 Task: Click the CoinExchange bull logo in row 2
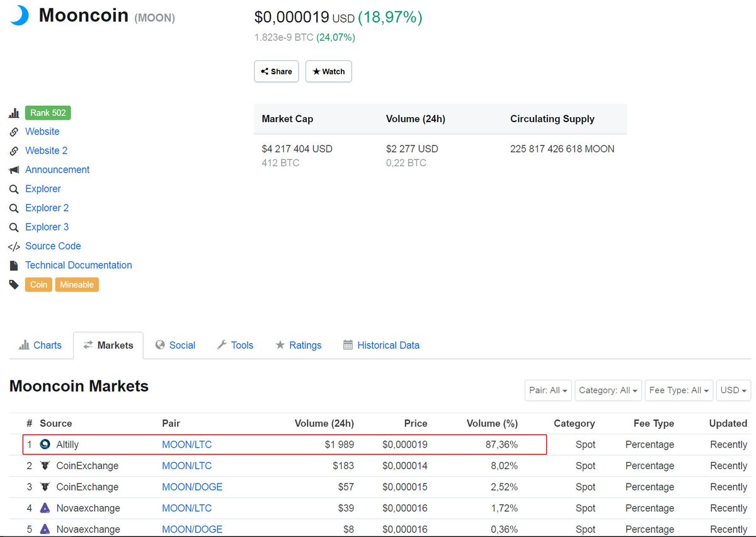(45, 466)
